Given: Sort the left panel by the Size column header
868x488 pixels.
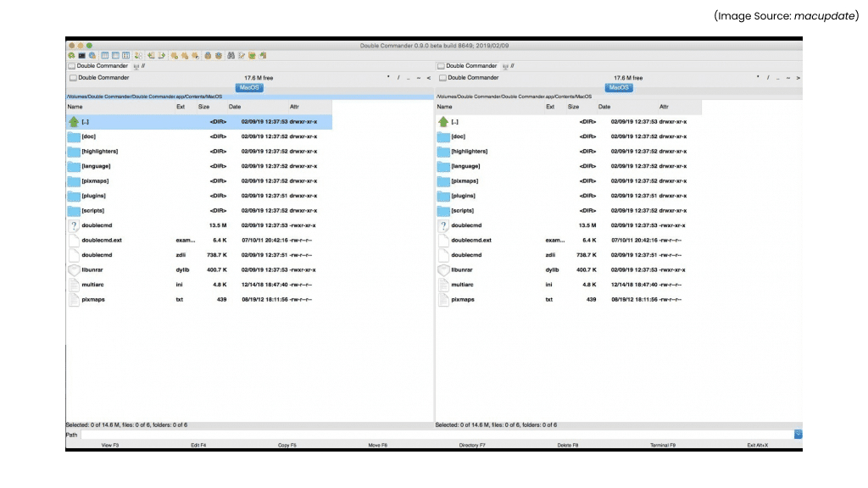Looking at the screenshot, I should (203, 107).
